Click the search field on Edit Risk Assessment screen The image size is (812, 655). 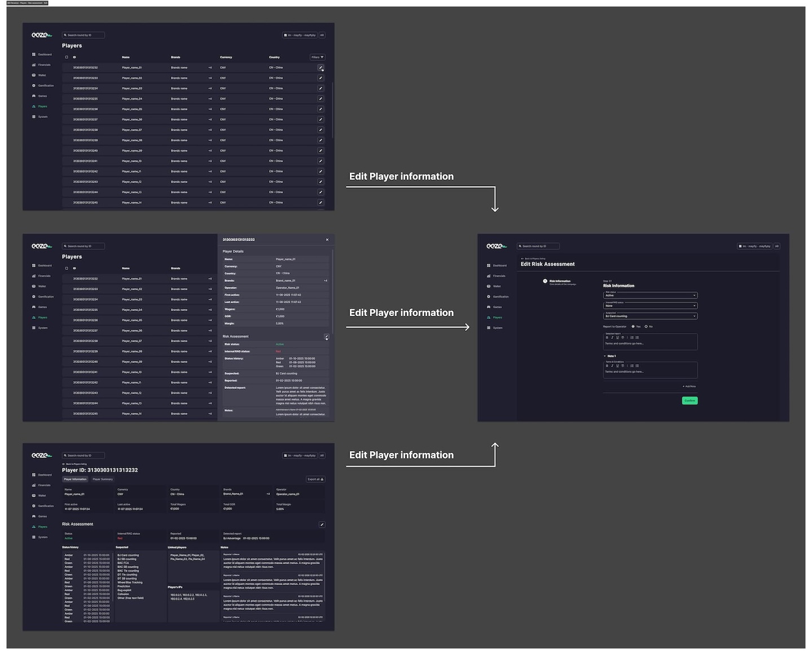point(538,246)
